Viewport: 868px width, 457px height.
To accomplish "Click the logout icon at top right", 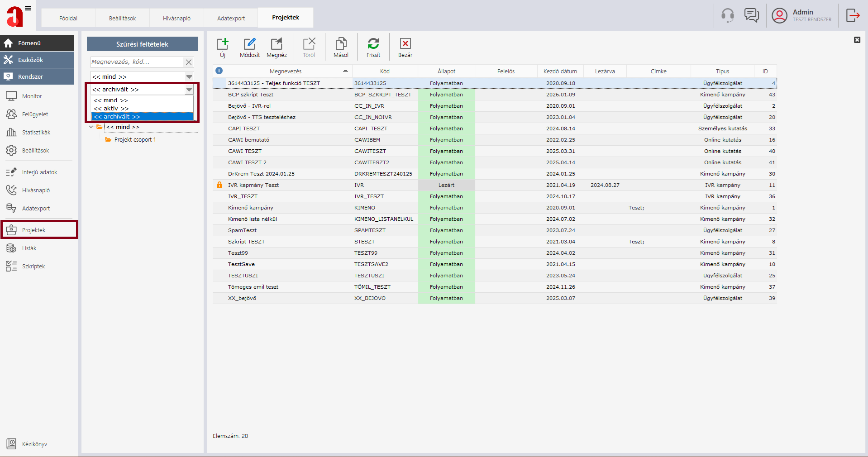I will (853, 15).
